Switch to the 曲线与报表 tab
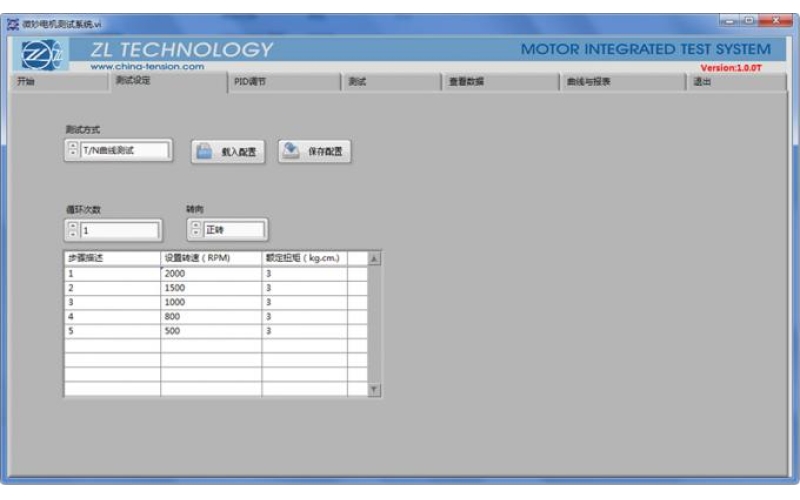 (623, 82)
